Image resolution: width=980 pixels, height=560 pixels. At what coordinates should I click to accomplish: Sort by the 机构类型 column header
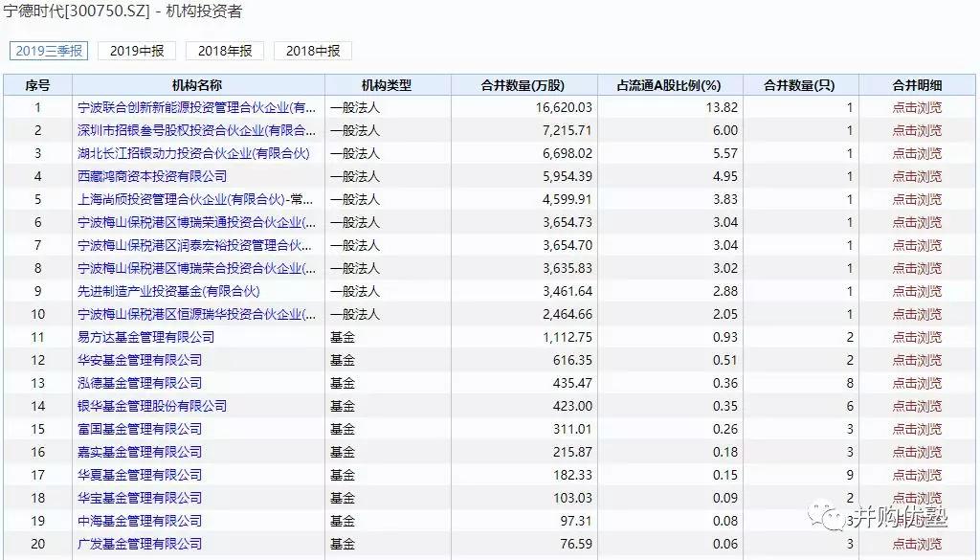click(387, 85)
